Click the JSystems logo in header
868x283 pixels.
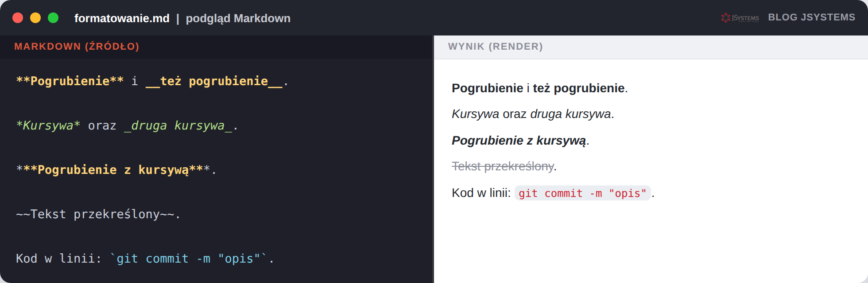point(740,18)
